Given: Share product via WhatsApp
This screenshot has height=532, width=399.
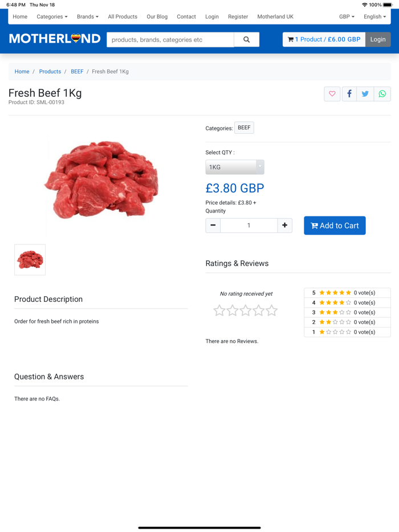Looking at the screenshot, I should point(382,94).
